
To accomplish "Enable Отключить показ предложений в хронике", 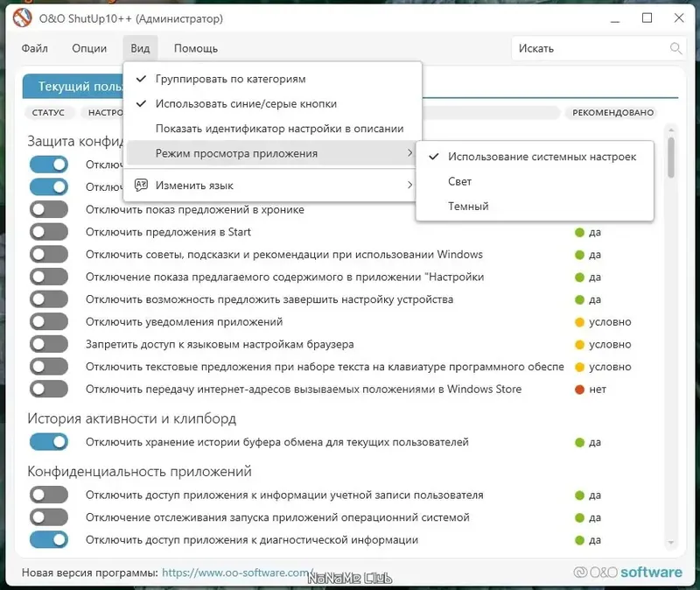I will click(50, 209).
